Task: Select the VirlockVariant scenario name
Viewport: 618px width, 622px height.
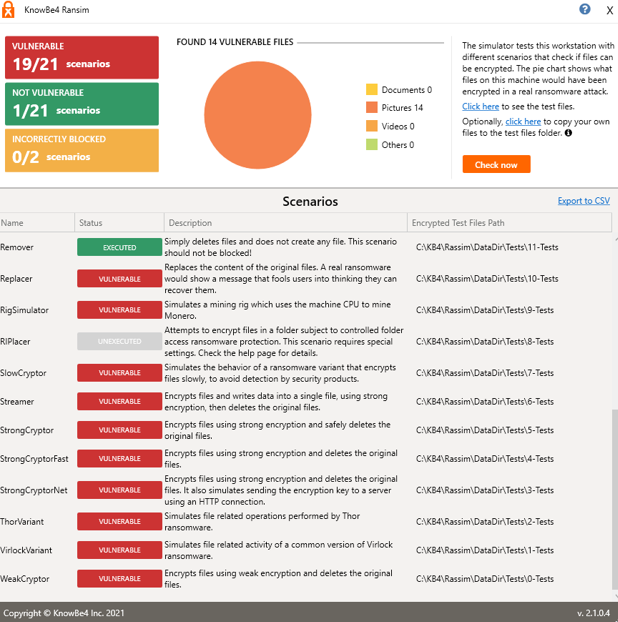Action: click(26, 550)
